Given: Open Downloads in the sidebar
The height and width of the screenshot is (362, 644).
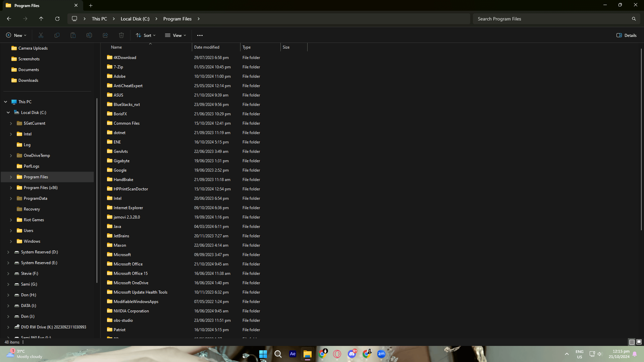Looking at the screenshot, I should 28,80.
